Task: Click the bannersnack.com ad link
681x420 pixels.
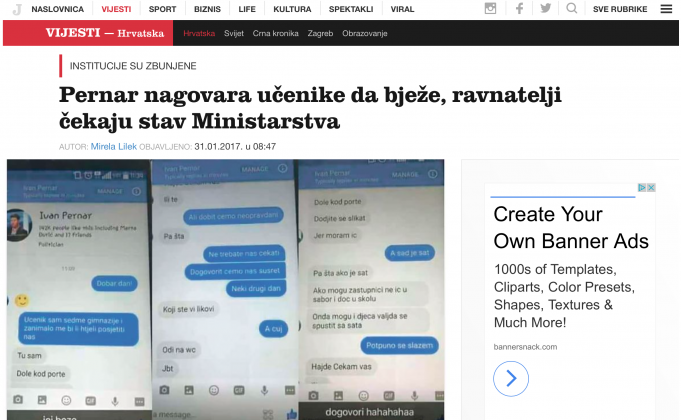Action: 524,347
